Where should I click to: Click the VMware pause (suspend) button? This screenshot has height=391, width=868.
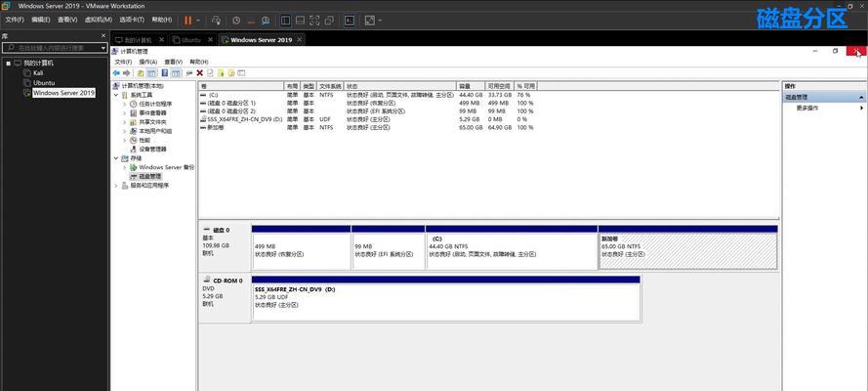pos(190,20)
